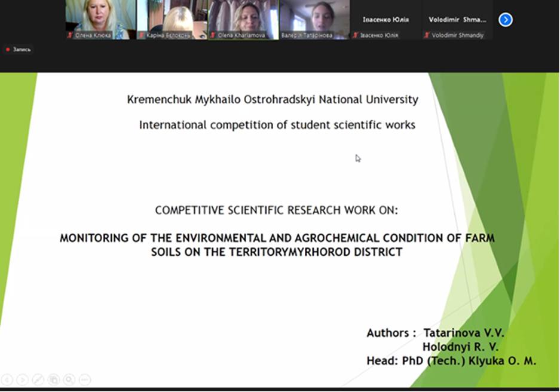This screenshot has width=560, height=392.
Task: Click author name 'Holodnyi R. V.'
Action: point(460,347)
